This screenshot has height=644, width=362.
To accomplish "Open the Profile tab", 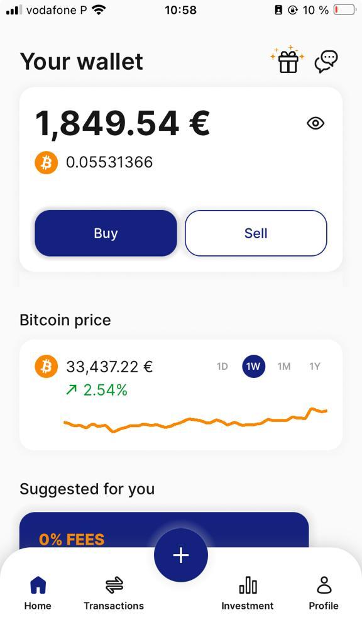I will [x=324, y=593].
